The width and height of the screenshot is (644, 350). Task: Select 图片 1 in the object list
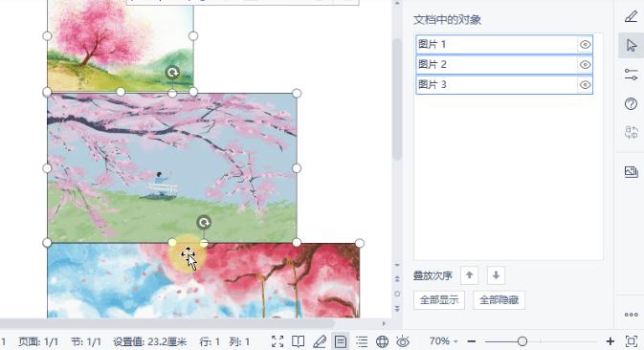point(504,44)
